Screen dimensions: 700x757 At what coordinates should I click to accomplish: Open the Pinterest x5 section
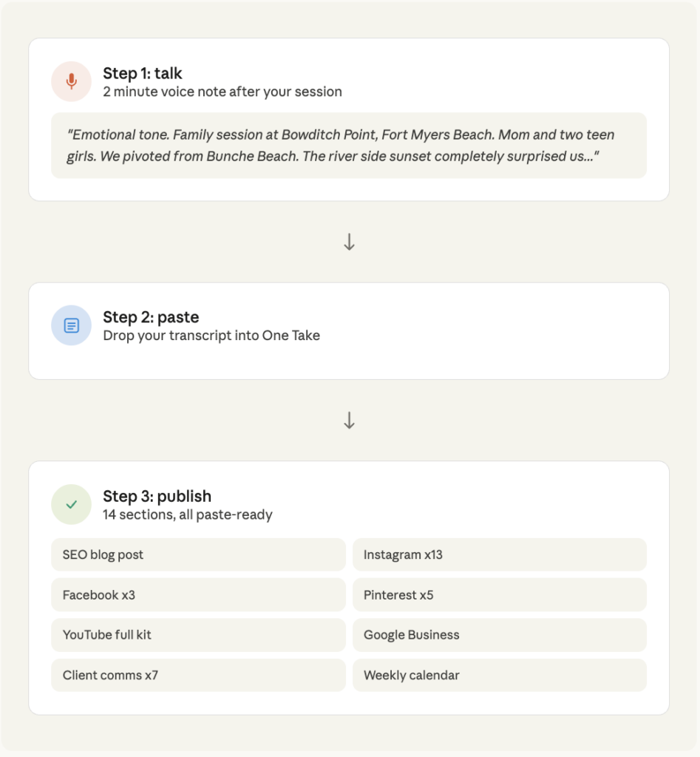[x=499, y=594]
